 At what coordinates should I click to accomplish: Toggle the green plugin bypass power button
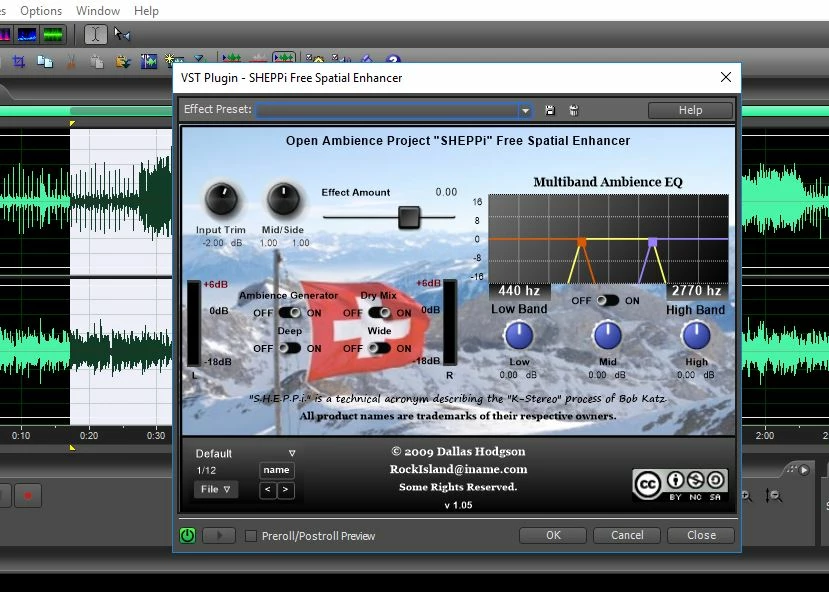coord(188,535)
